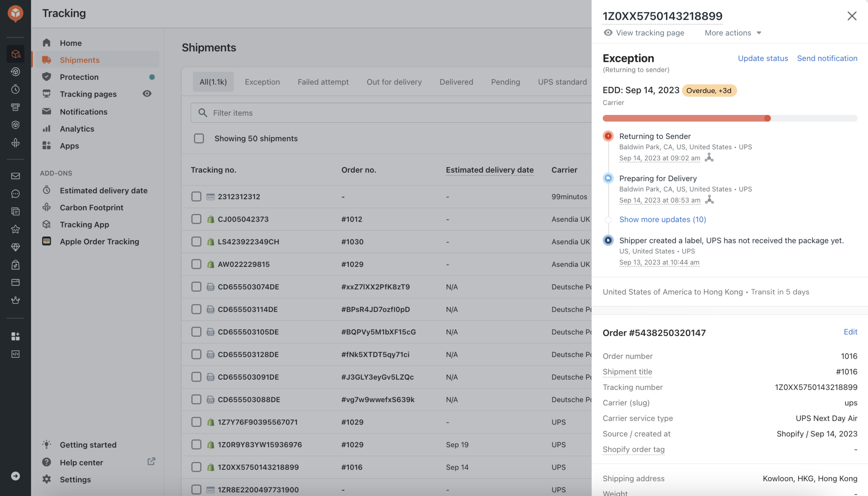The height and width of the screenshot is (496, 868).
Task: Toggle the select all shipments checkbox
Action: point(200,139)
